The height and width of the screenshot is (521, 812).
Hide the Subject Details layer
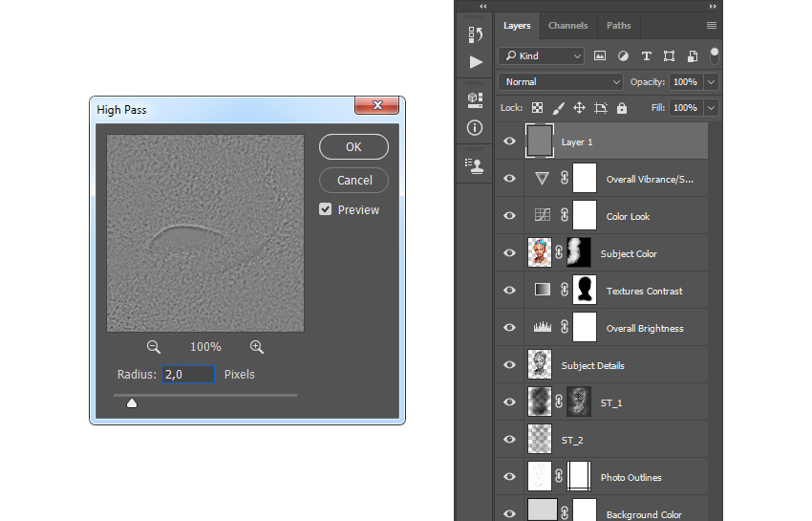(x=509, y=365)
